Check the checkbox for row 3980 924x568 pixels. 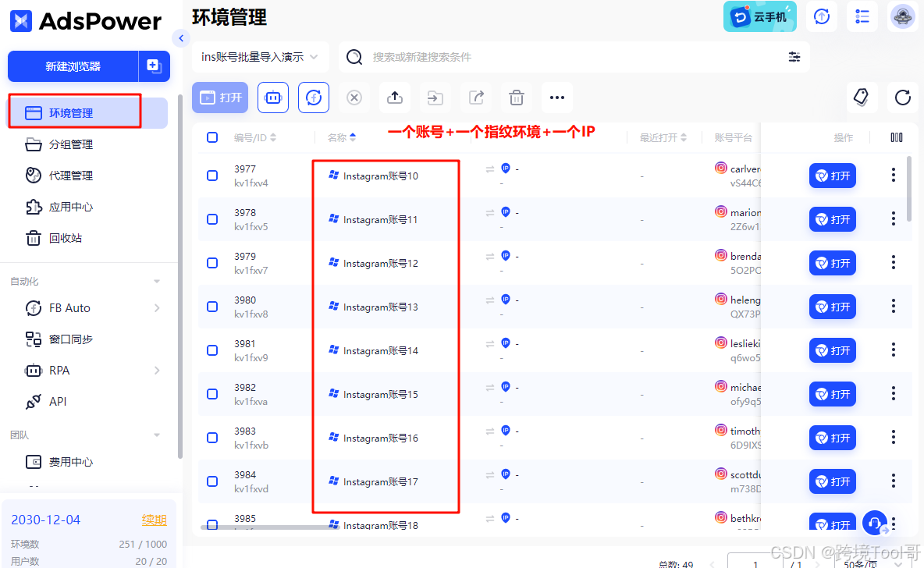pyautogui.click(x=212, y=307)
